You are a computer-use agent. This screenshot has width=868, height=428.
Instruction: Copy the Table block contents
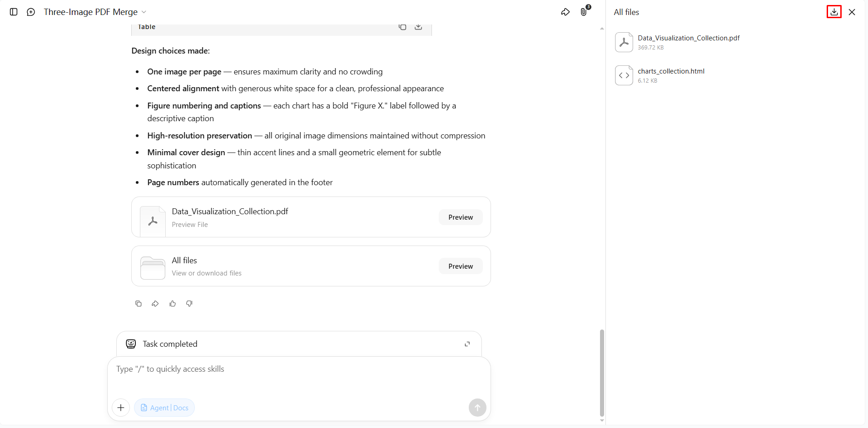pyautogui.click(x=402, y=27)
